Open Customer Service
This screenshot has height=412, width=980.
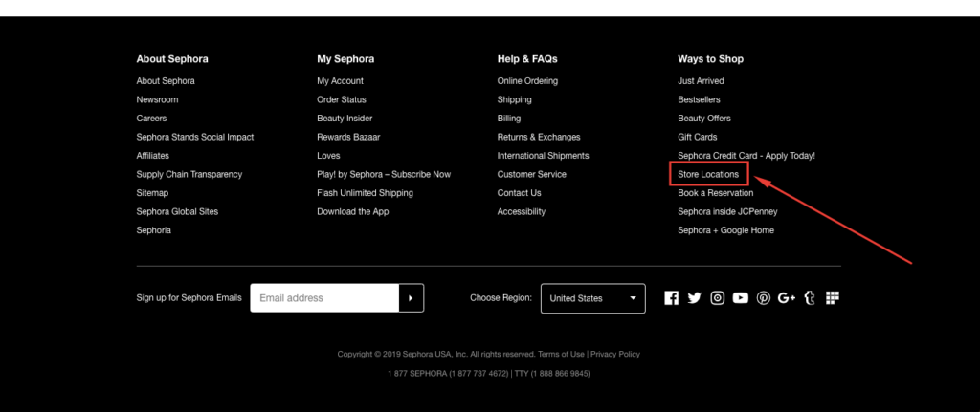[x=532, y=175]
